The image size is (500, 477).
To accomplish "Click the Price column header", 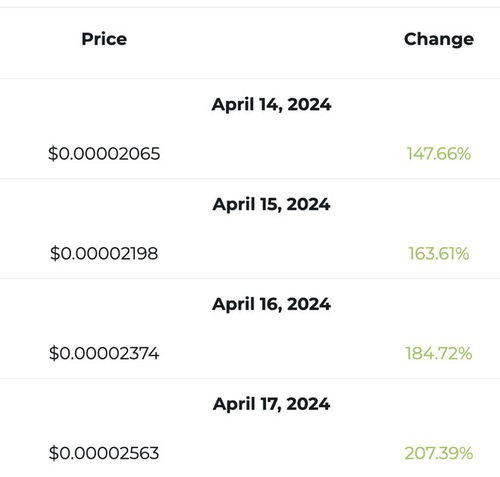I will pyautogui.click(x=104, y=39).
